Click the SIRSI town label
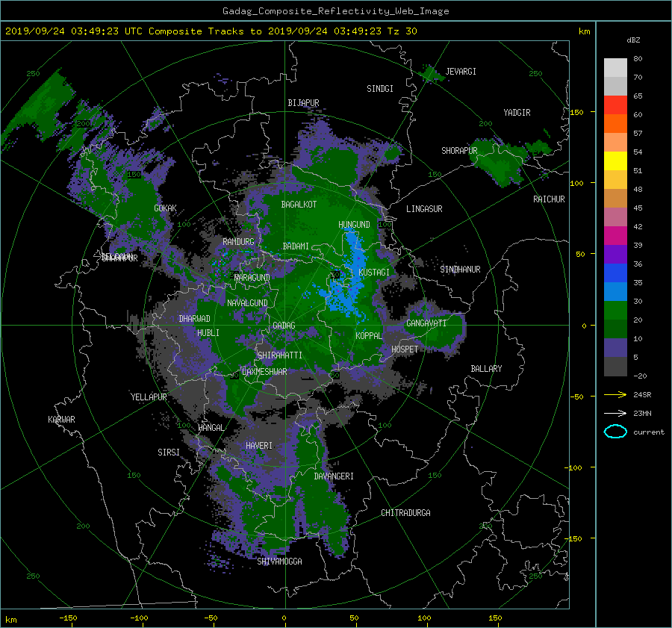This screenshot has width=672, height=628. click(169, 453)
